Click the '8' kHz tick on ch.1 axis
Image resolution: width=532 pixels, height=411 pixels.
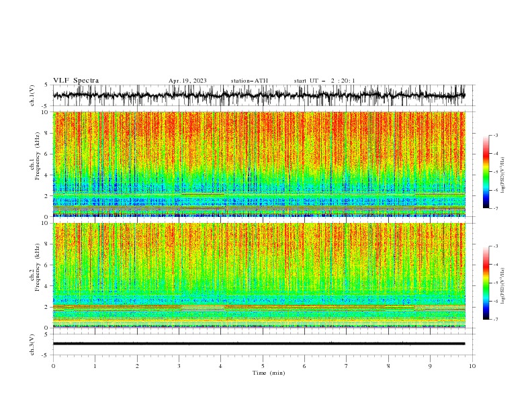pyautogui.click(x=47, y=133)
